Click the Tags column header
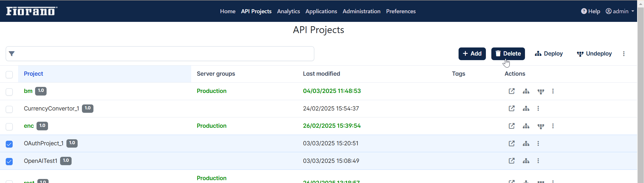The image size is (644, 183). point(459,74)
